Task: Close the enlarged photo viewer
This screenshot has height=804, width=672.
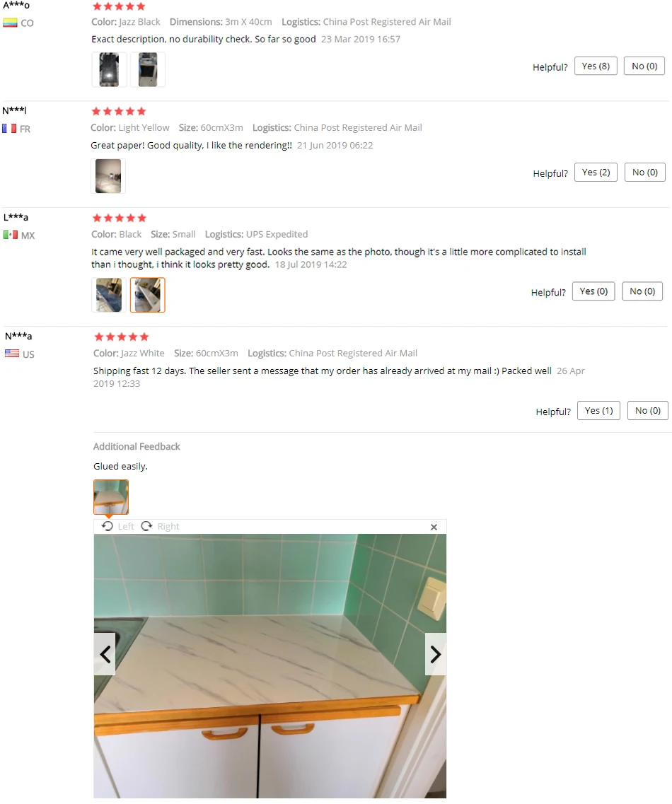Action: tap(434, 527)
